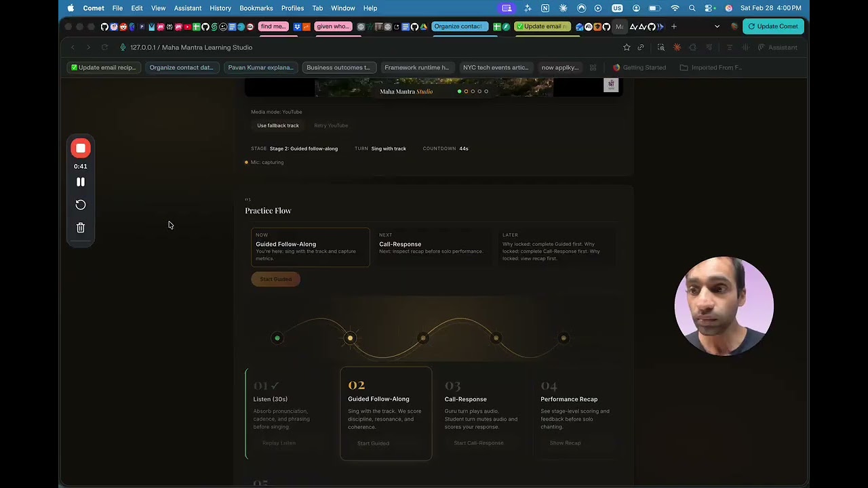Select the fifth node on the flow path
The height and width of the screenshot is (488, 868).
[x=564, y=338]
